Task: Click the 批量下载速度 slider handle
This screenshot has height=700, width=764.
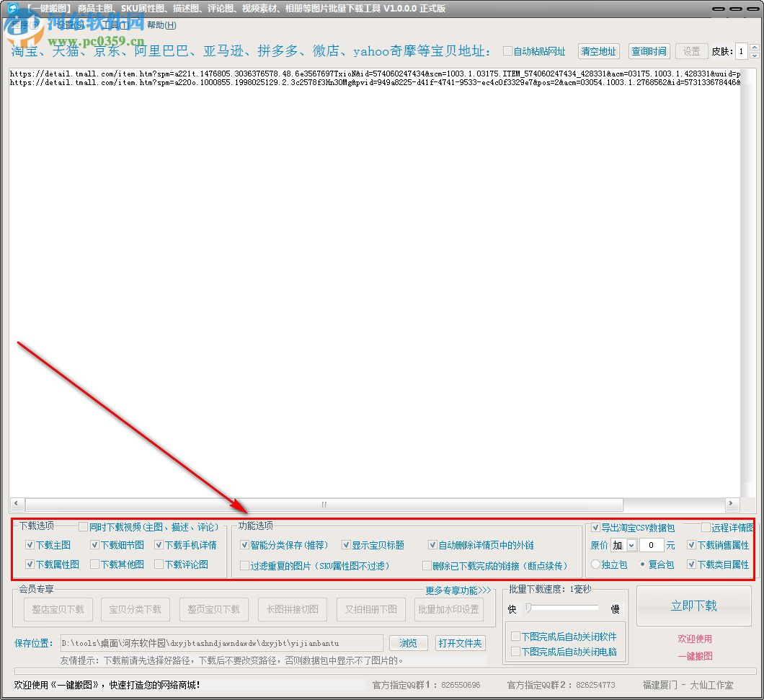Action: [x=528, y=608]
